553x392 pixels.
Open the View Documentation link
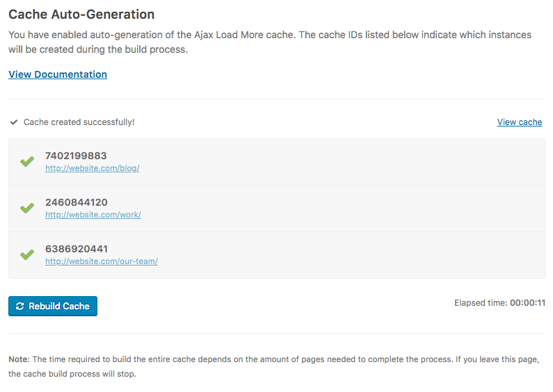pyautogui.click(x=58, y=74)
